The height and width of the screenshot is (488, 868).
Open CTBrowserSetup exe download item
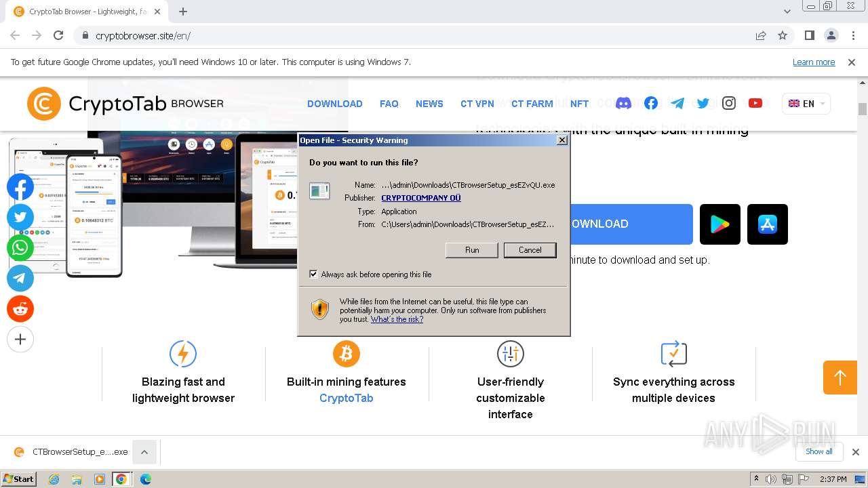click(71, 452)
